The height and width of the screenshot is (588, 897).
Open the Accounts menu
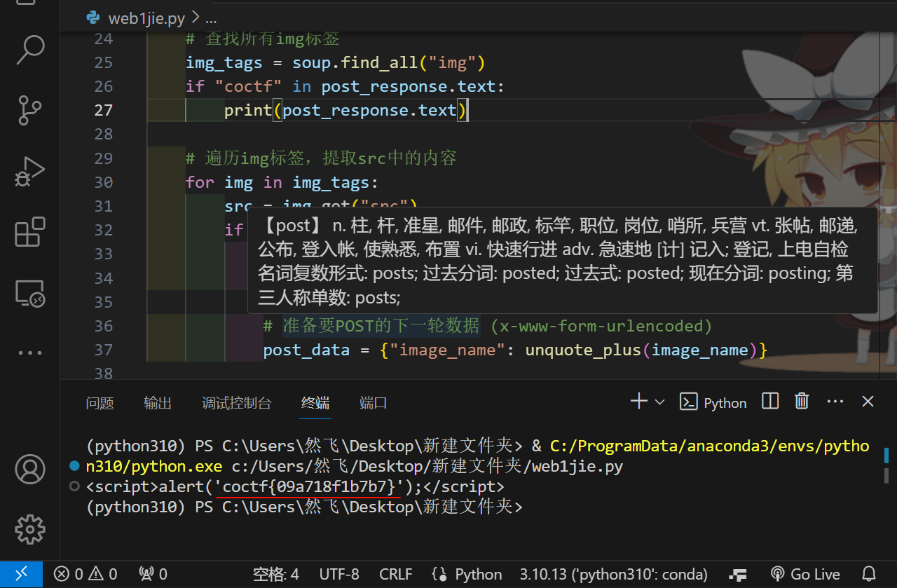pos(29,470)
